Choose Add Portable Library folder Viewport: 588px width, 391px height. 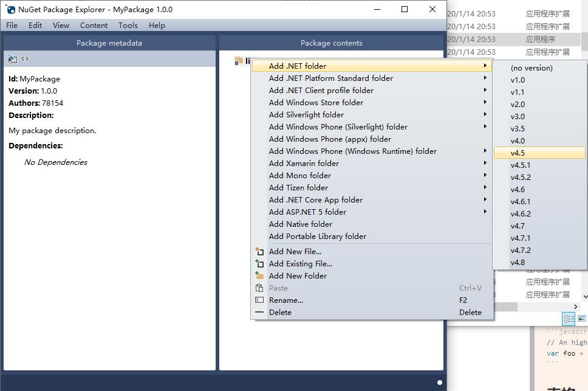pyautogui.click(x=372, y=236)
